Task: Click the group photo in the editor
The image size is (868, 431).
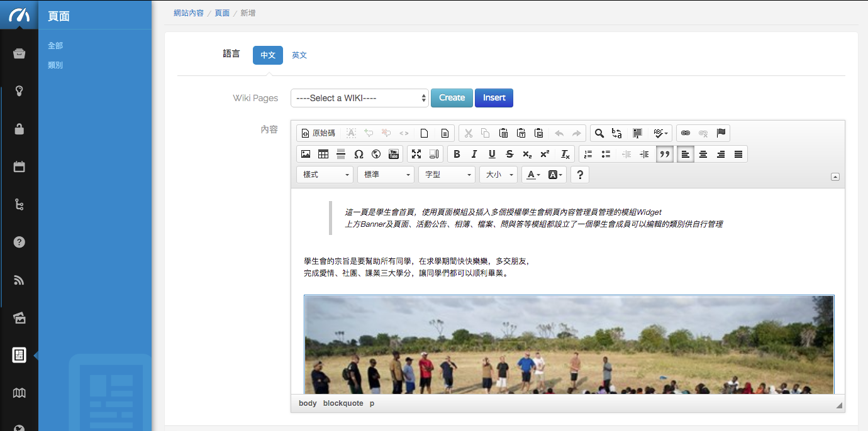Action: pyautogui.click(x=569, y=344)
